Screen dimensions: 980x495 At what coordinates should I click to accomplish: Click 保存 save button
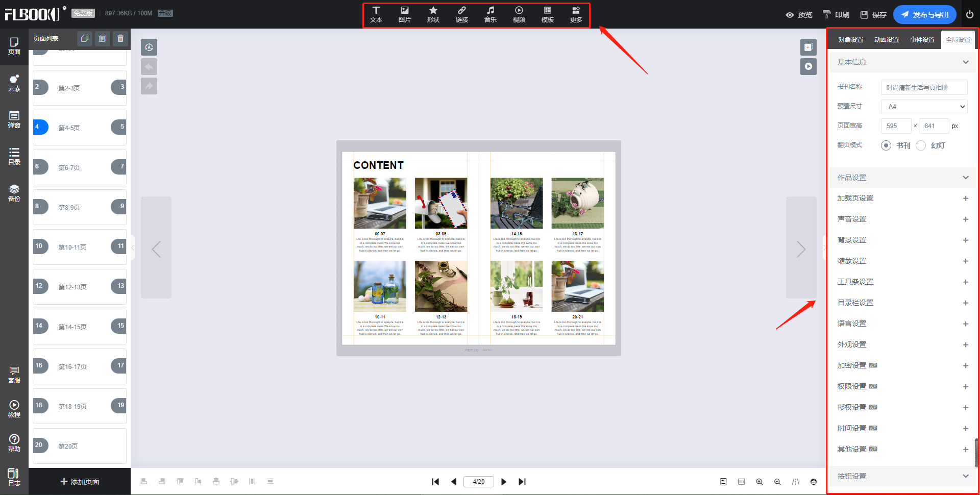873,15
